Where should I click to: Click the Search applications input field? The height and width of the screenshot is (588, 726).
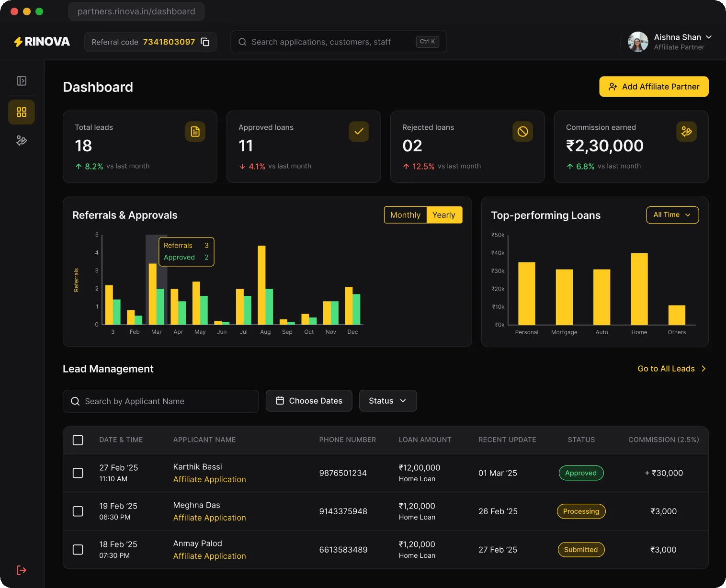[338, 42]
